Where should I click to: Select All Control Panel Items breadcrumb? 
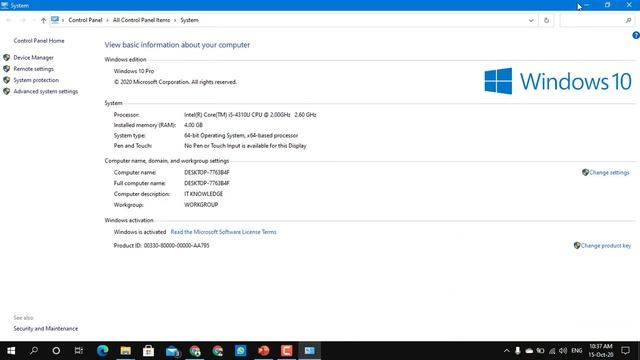point(141,20)
